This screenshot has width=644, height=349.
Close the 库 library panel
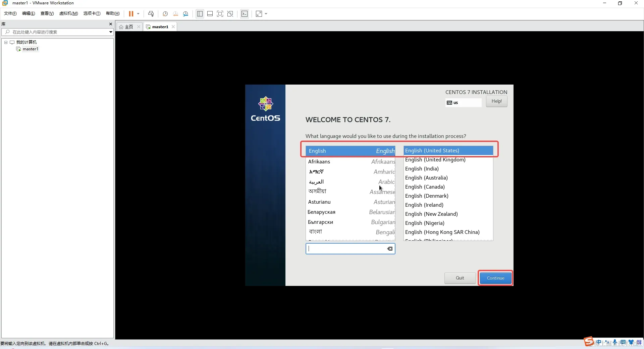[x=111, y=24]
